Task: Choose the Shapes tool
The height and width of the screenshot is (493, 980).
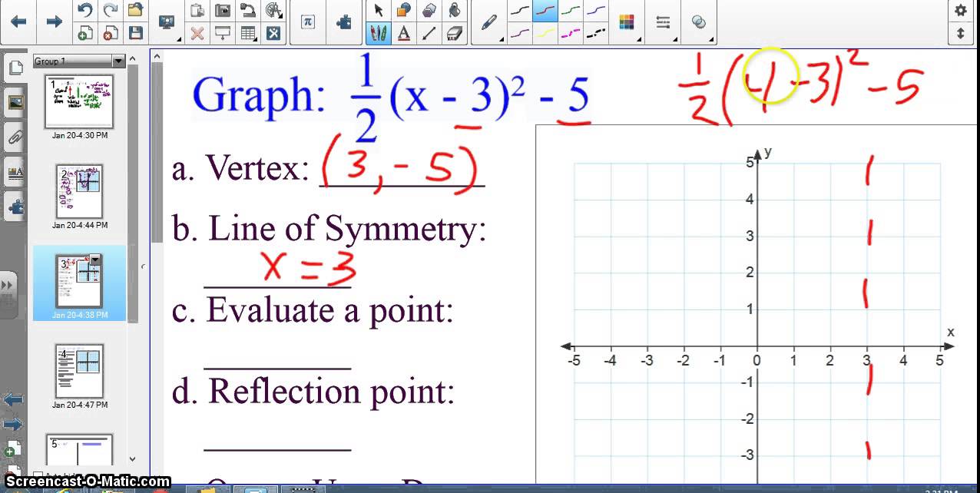Action: click(x=403, y=10)
